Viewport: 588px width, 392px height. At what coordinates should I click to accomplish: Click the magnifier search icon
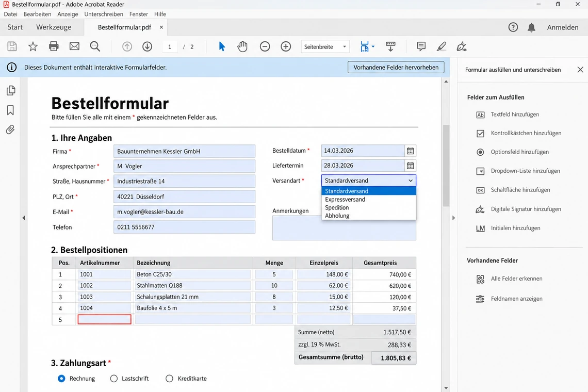[x=95, y=46]
